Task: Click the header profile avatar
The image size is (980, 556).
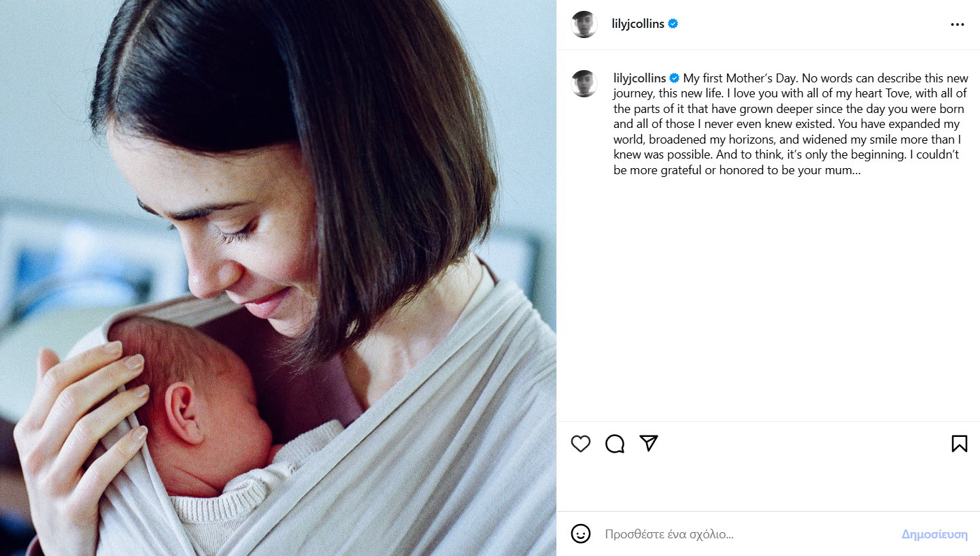Action: coord(584,24)
